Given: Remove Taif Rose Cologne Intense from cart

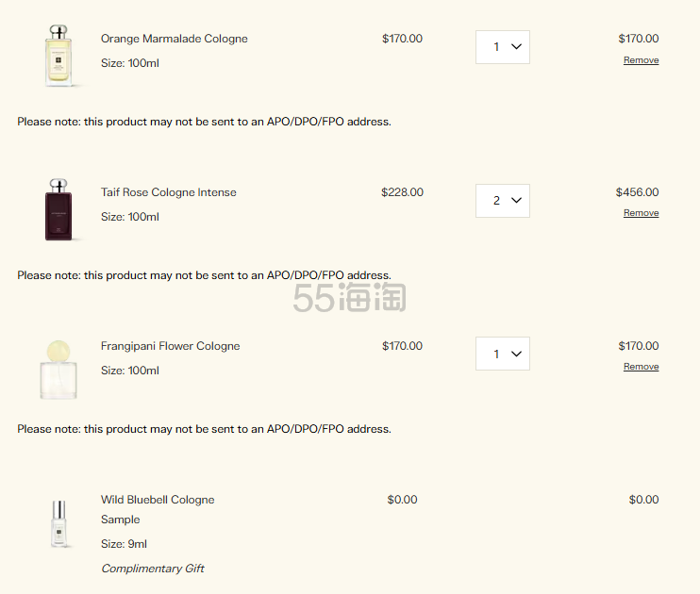Looking at the screenshot, I should point(641,213).
